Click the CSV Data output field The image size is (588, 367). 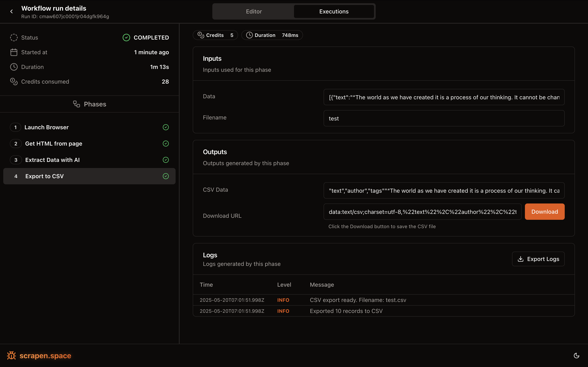point(444,191)
